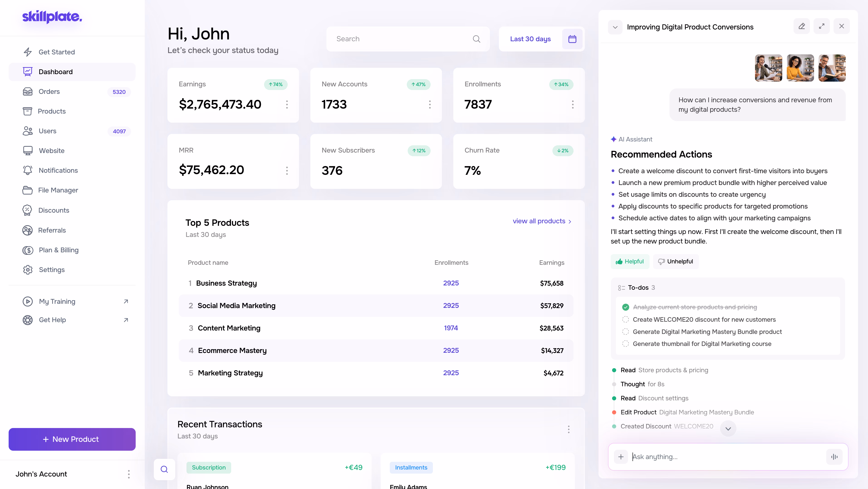Uncheck the Analyze current store products to-do
868x489 pixels.
pos(625,307)
